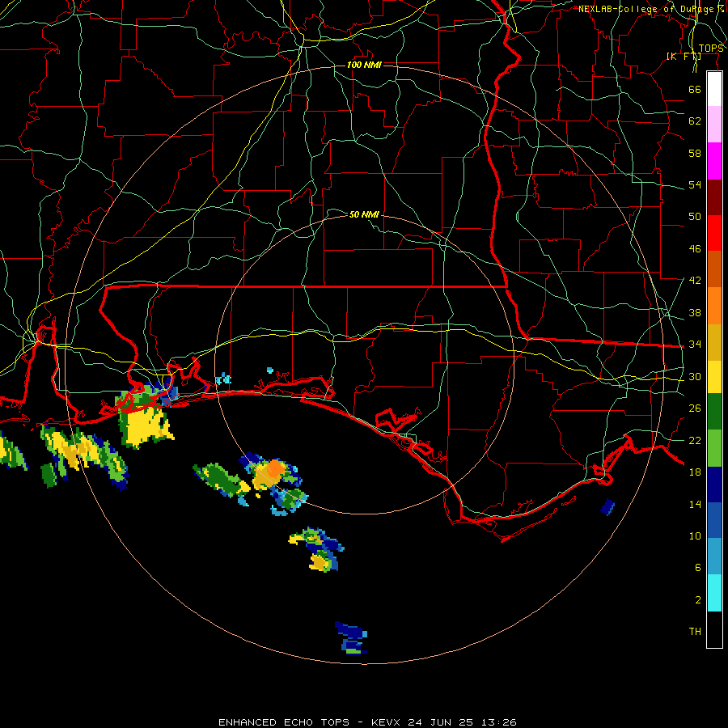Click the orange 38 kft legend swatch

pos(714,306)
